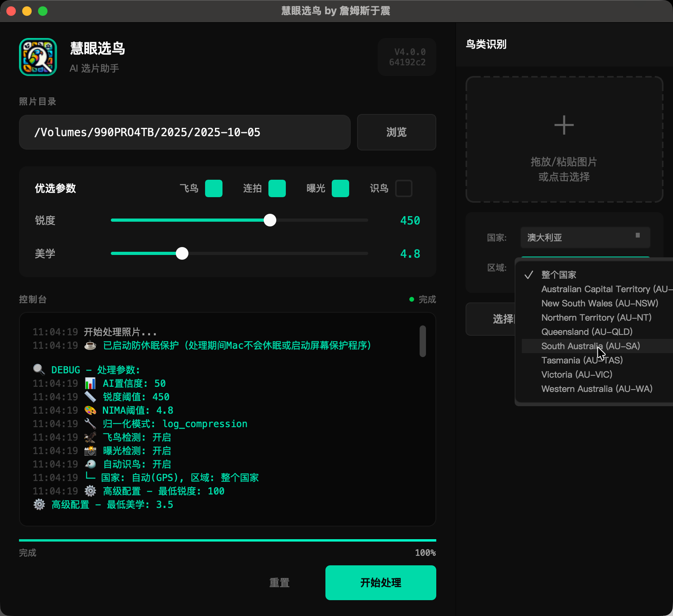Choose Queensland (AU-QLD) in region menu
This screenshot has height=616, width=673.
tap(587, 332)
